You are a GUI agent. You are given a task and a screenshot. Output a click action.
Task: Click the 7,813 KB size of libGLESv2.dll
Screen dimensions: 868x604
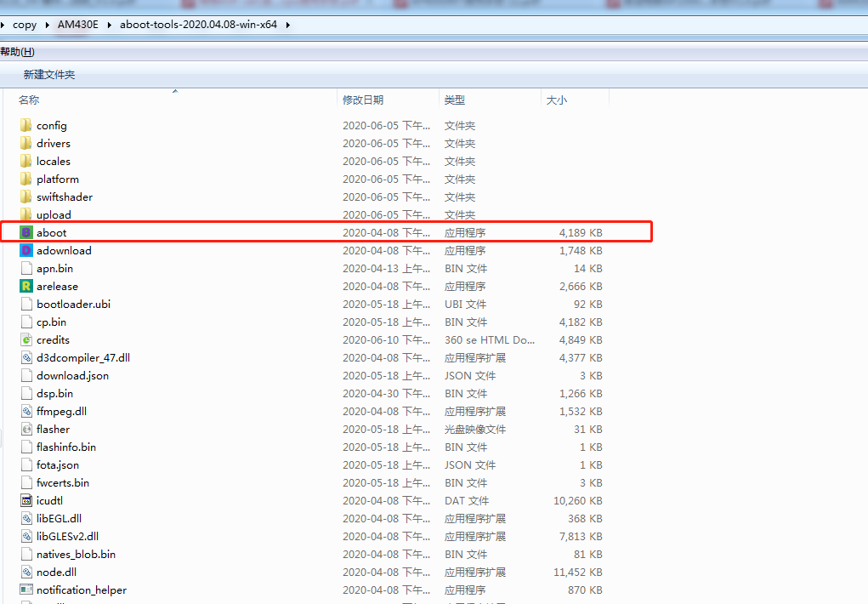(581, 537)
